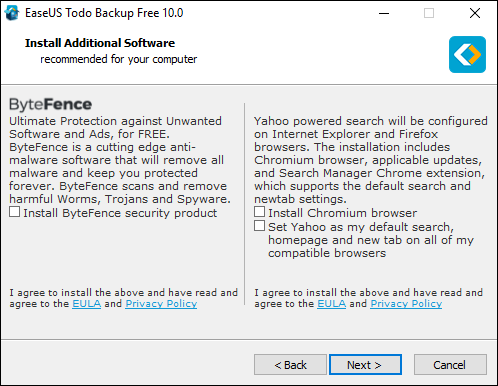
Task: Click the ByteFence Ultimate Protection description text
Action: pos(120,160)
